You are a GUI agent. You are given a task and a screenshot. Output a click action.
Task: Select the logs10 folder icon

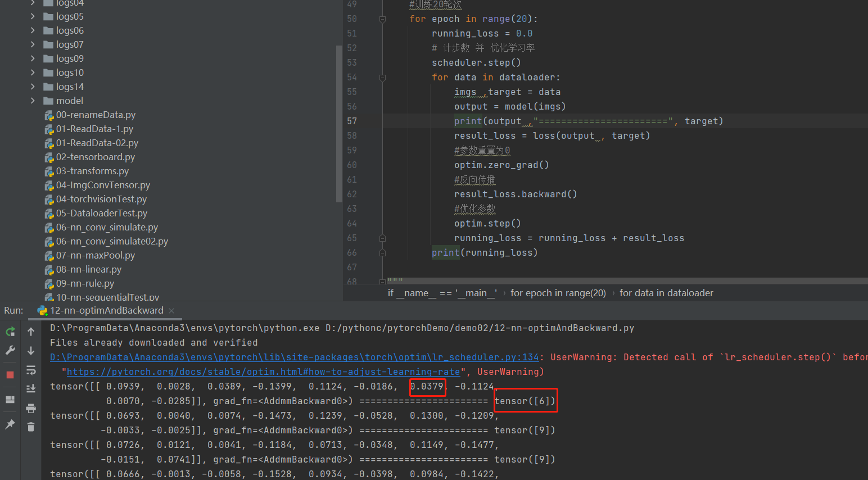pyautogui.click(x=48, y=73)
